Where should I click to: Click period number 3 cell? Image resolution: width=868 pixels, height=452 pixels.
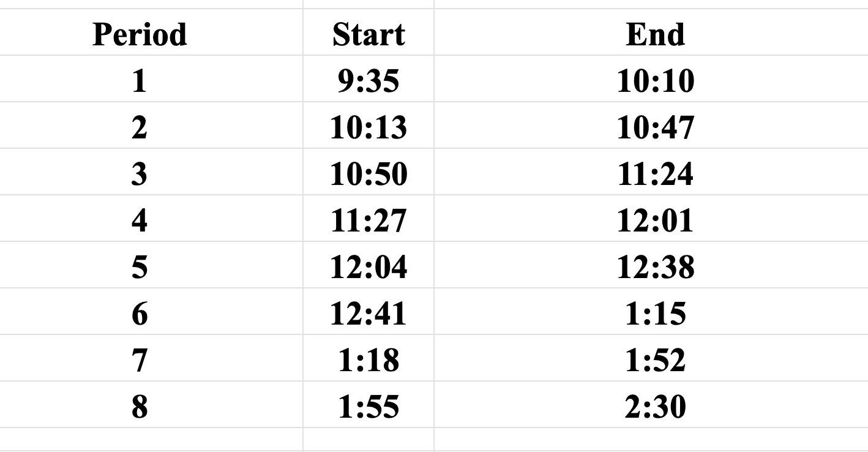pos(140,174)
